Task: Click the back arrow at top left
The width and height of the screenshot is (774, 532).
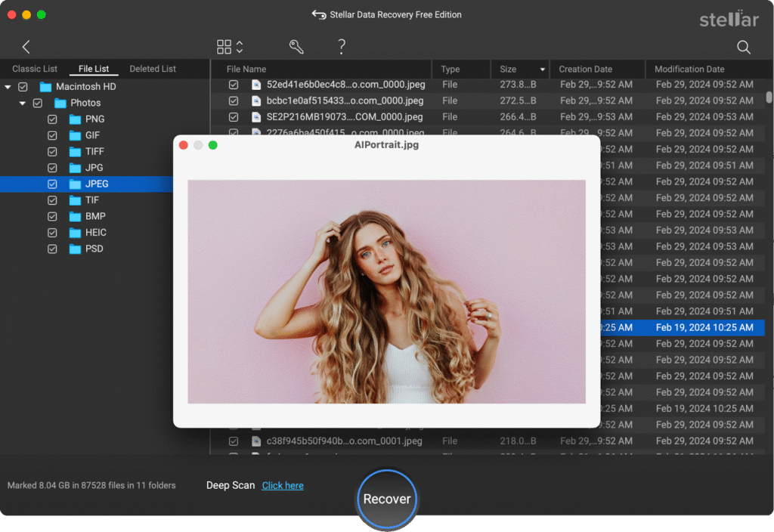Action: pos(26,46)
